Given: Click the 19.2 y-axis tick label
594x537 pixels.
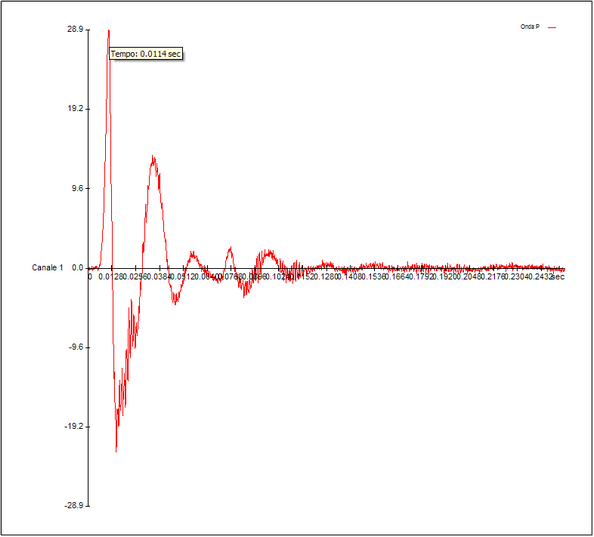Looking at the screenshot, I should [x=75, y=109].
